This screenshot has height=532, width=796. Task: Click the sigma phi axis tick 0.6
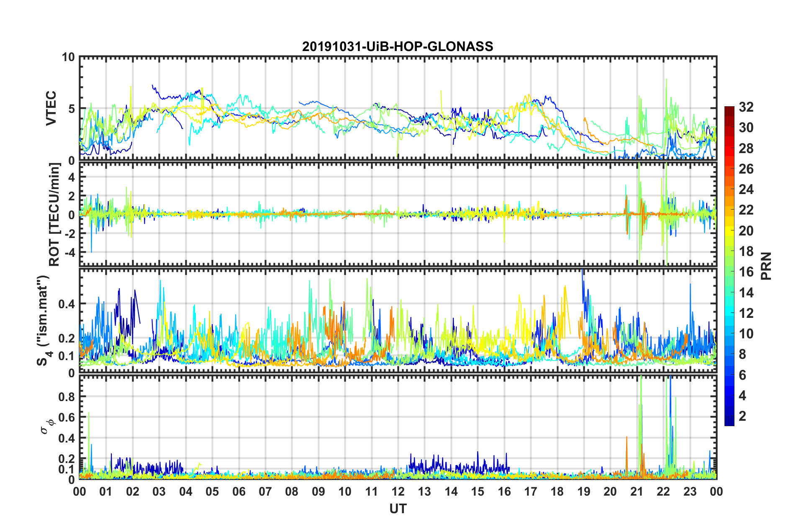click(x=67, y=417)
